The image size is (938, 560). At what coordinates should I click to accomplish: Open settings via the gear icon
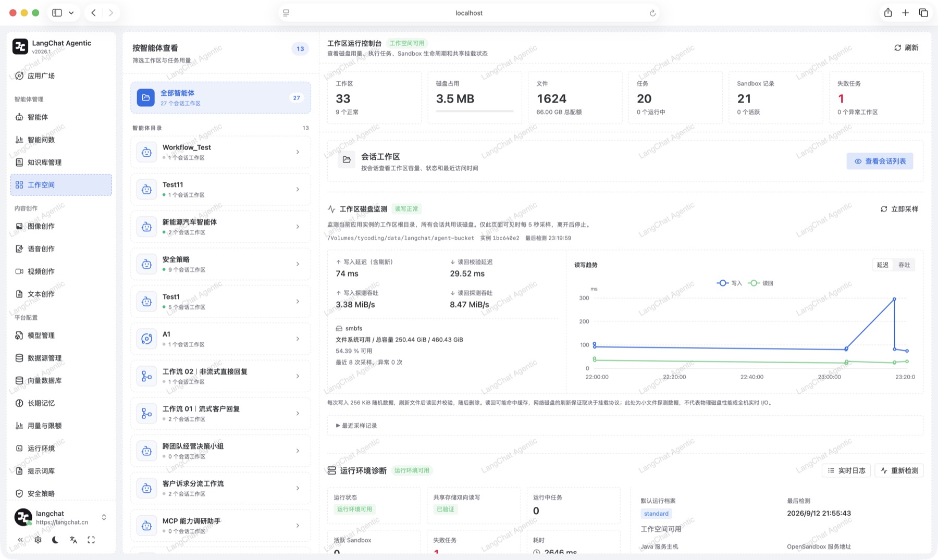[38, 540]
